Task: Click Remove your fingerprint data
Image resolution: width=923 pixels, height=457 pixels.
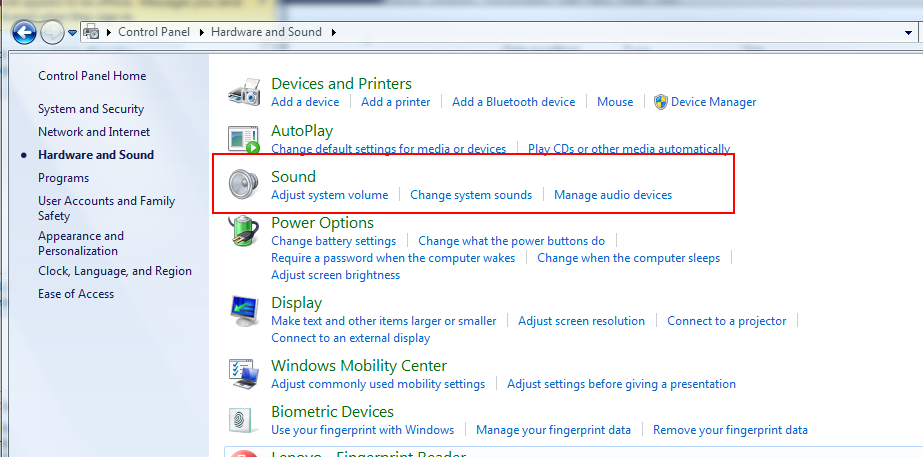Action: [731, 430]
